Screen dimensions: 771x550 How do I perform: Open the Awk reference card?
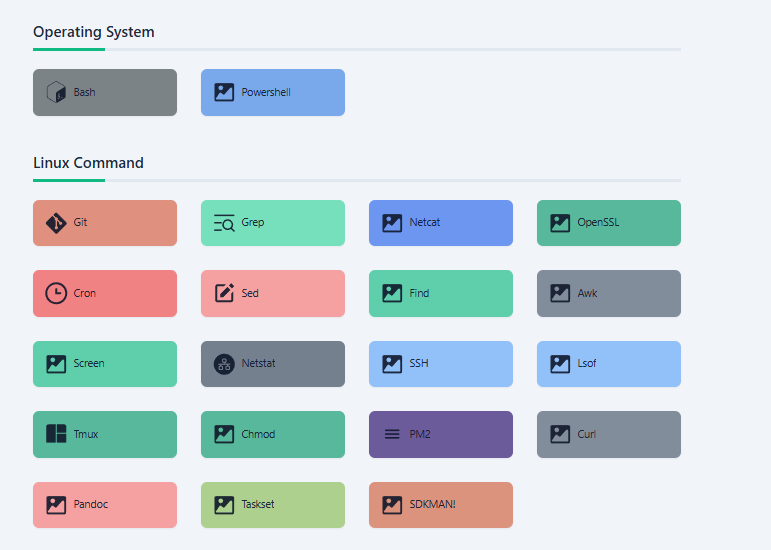[x=609, y=293]
